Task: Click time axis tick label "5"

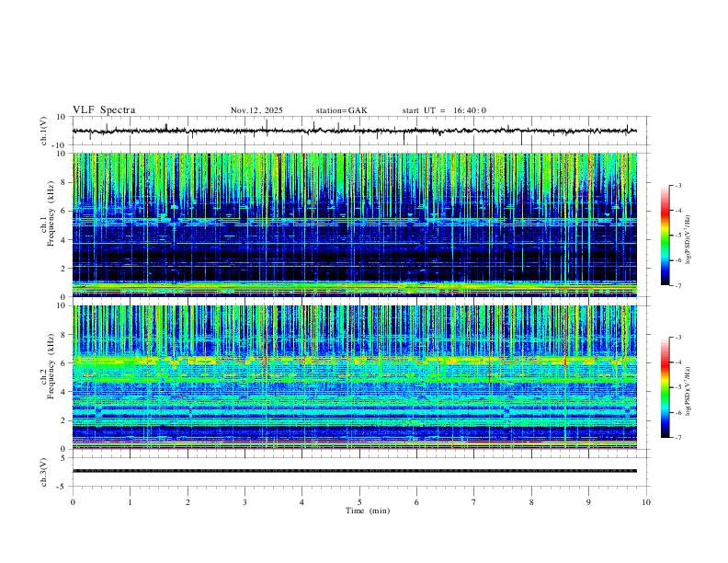Action: point(359,502)
